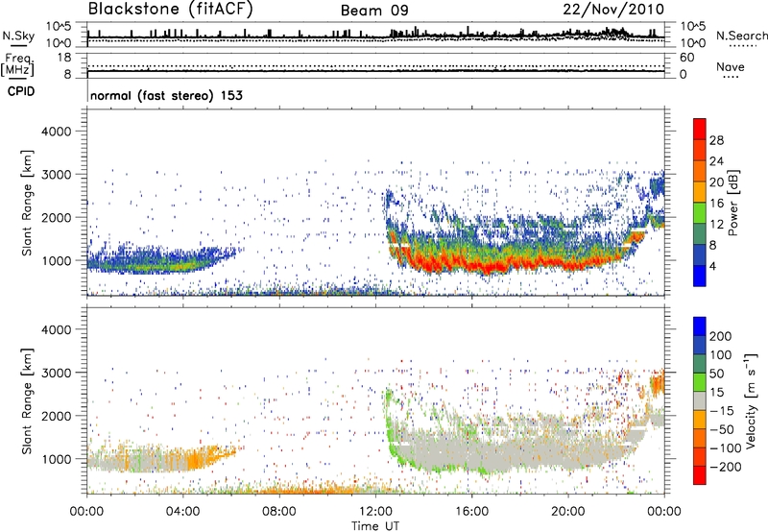This screenshot has height=532, width=768.
Task: Click the '1000' tick on velocity panel
Action: tap(56, 459)
